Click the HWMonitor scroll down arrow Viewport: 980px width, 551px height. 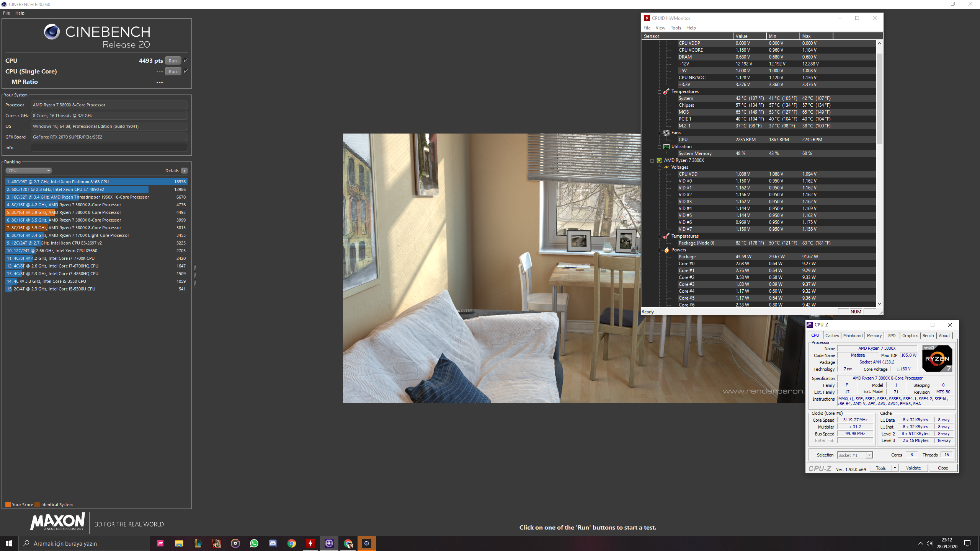coord(879,304)
